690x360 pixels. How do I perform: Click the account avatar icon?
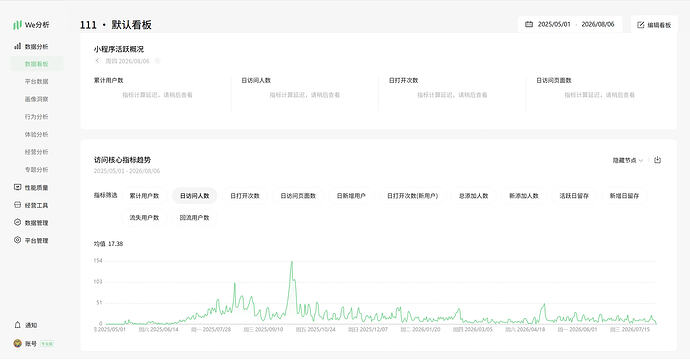click(18, 343)
